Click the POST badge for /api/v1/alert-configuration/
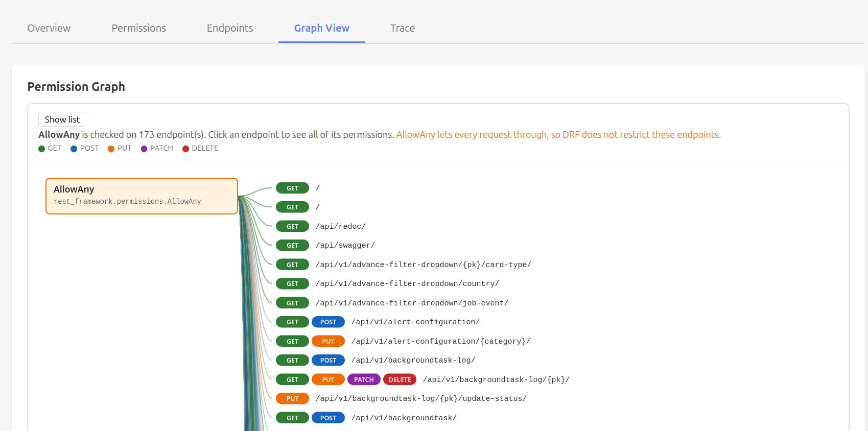The width and height of the screenshot is (868, 431). coord(328,322)
